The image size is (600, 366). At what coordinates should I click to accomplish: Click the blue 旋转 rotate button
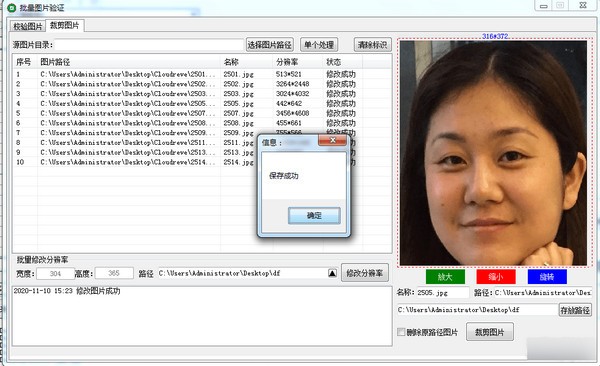(x=547, y=277)
